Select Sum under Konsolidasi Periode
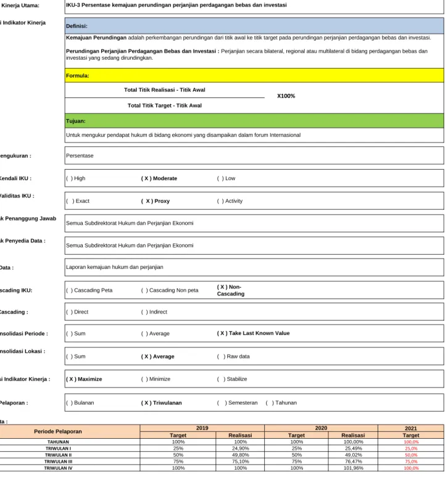Image resolution: width=448 pixels, height=477 pixels. point(76,333)
